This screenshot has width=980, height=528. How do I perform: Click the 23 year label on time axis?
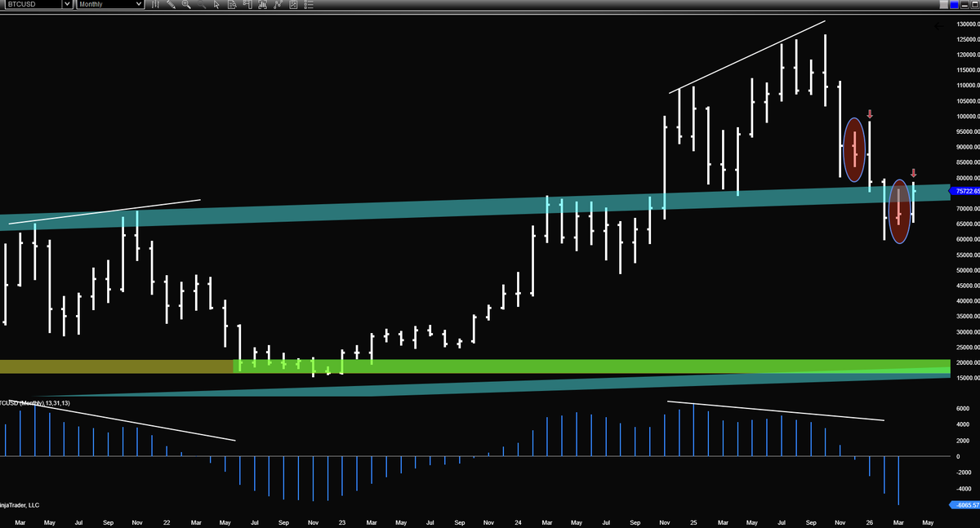(341, 521)
